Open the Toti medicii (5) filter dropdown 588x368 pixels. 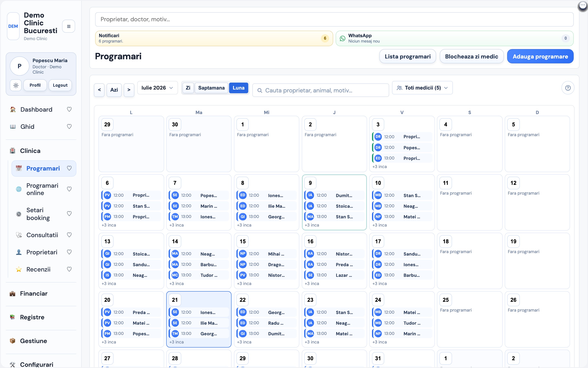click(422, 88)
